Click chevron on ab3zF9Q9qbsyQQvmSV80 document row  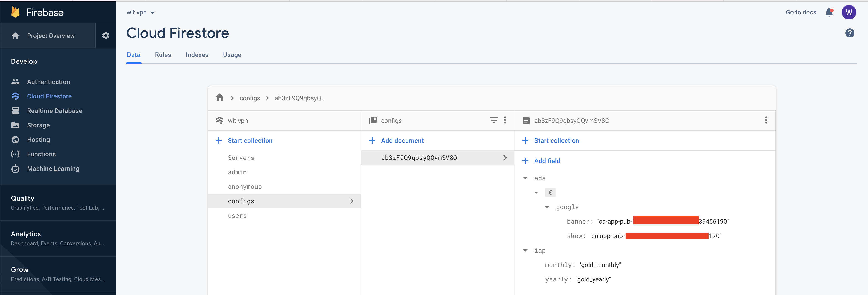coord(505,158)
